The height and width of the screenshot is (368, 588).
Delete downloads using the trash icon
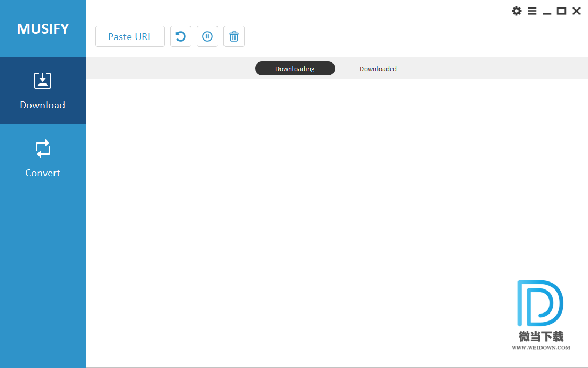234,36
